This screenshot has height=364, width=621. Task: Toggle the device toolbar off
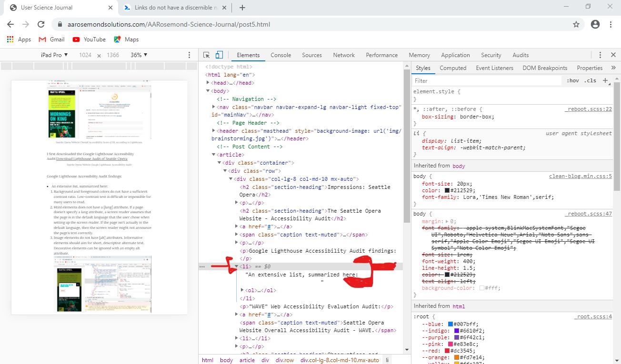[x=219, y=55]
